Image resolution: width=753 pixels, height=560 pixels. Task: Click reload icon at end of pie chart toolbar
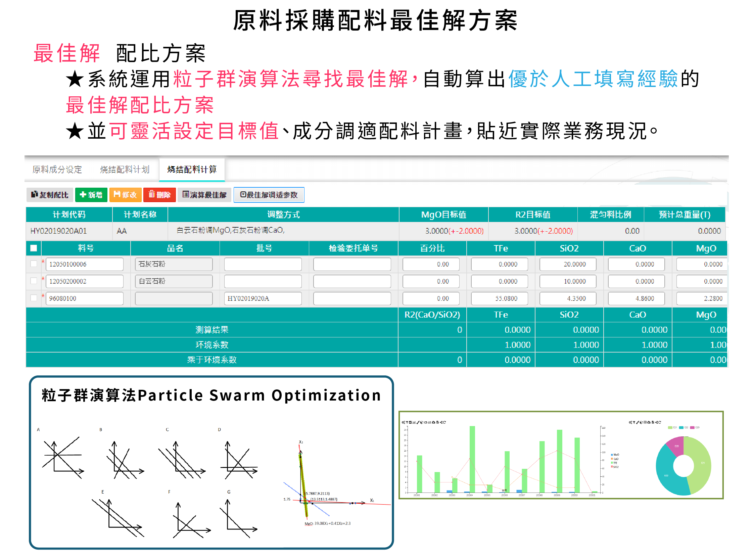point(660,423)
